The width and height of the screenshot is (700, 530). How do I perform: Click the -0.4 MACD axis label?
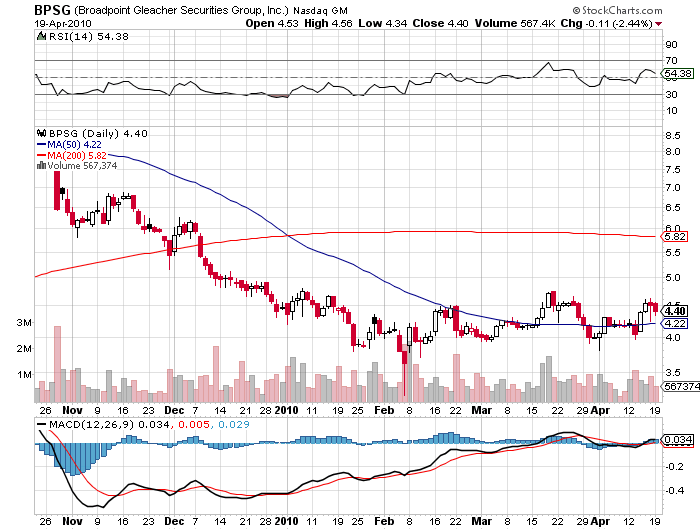pyautogui.click(x=674, y=490)
